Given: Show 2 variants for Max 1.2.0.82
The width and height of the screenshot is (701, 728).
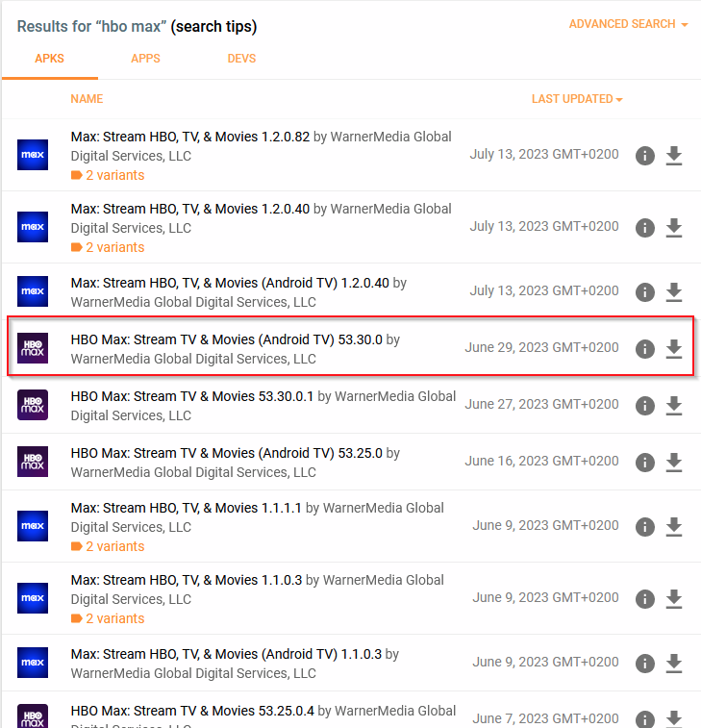Looking at the screenshot, I should click(x=108, y=175).
